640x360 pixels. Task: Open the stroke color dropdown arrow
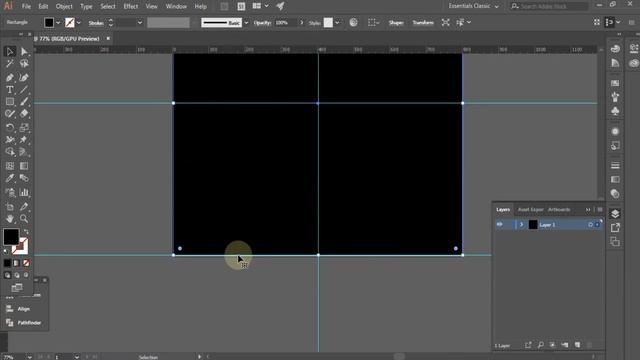tap(79, 23)
